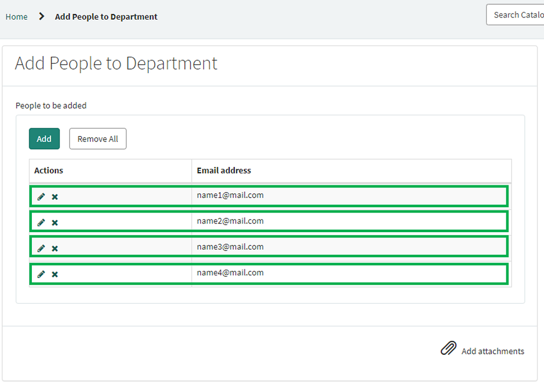Click the breadcrumb chevron after Home
Viewport: 544px width, 392px height.
41,16
